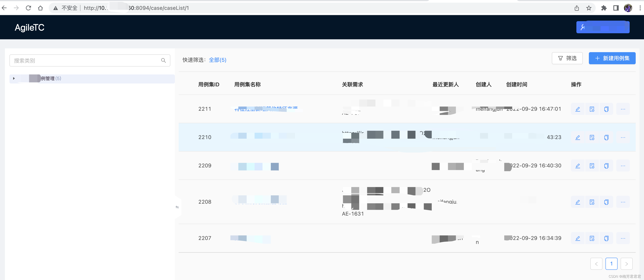
Task: Click the copy icon in row 2211
Action: click(606, 109)
